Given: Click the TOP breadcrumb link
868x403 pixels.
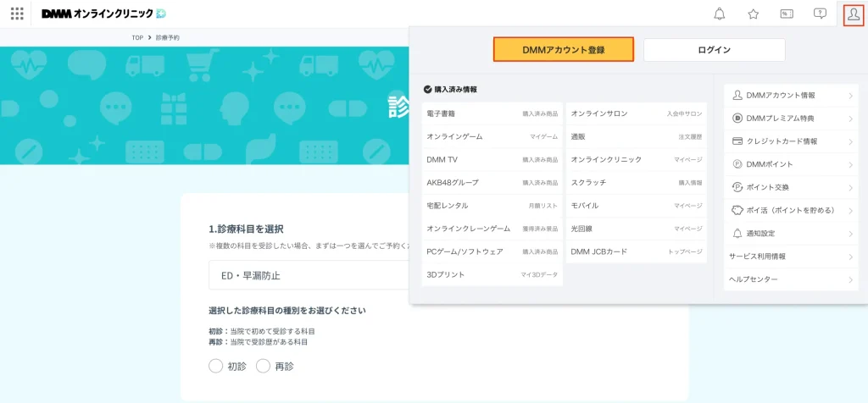Looking at the screenshot, I should tap(137, 37).
